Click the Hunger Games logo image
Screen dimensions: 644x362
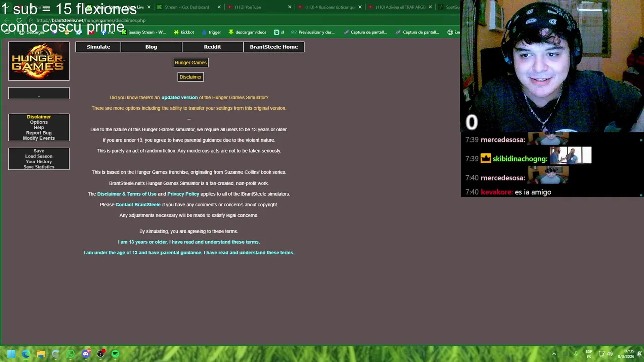[39, 61]
